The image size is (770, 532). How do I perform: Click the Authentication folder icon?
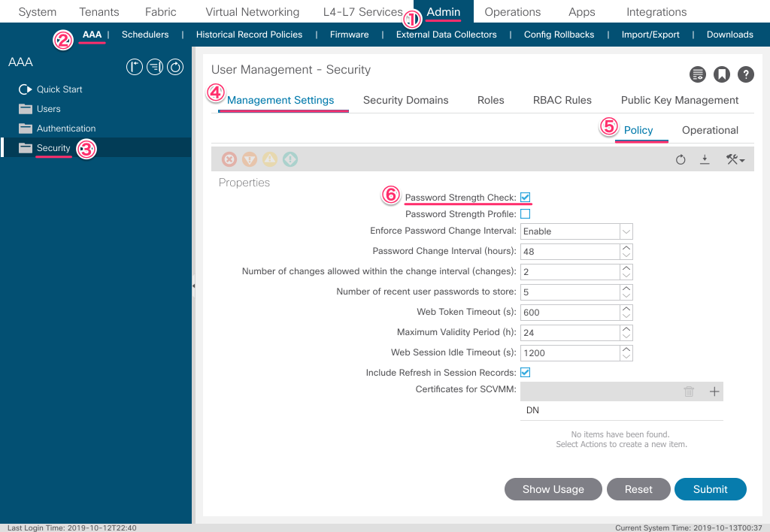pyautogui.click(x=26, y=128)
